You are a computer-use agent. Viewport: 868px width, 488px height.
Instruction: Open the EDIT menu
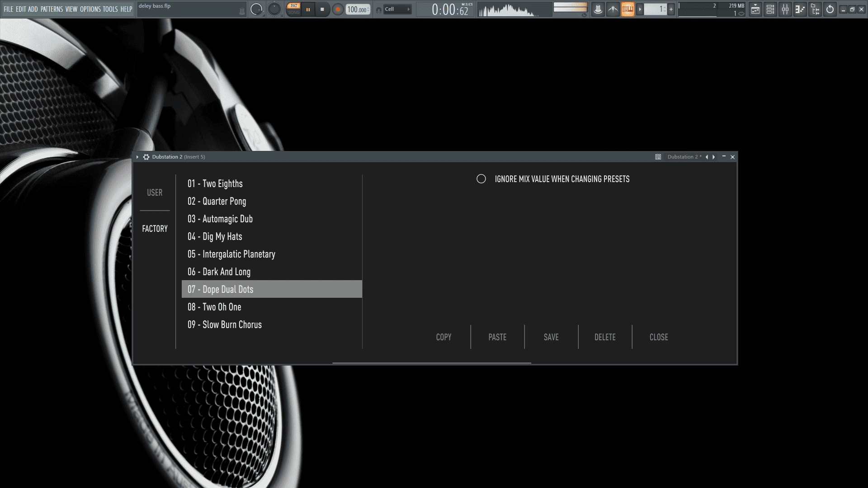[21, 9]
